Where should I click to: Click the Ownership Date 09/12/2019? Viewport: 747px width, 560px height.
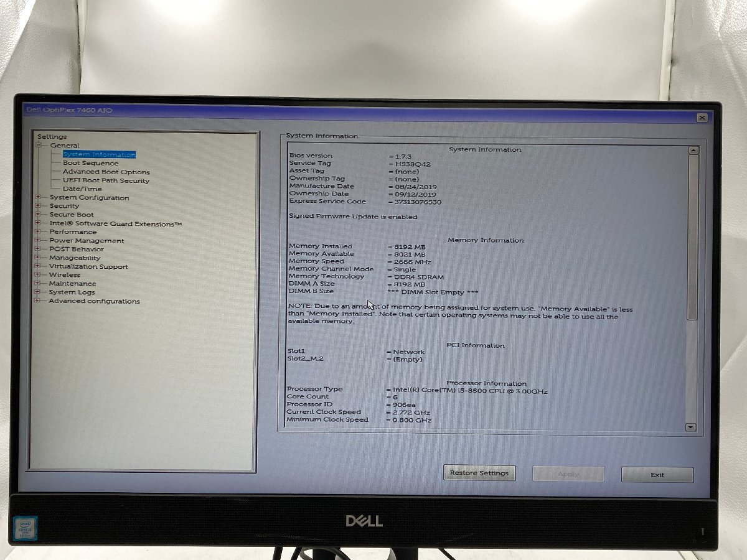click(x=415, y=194)
